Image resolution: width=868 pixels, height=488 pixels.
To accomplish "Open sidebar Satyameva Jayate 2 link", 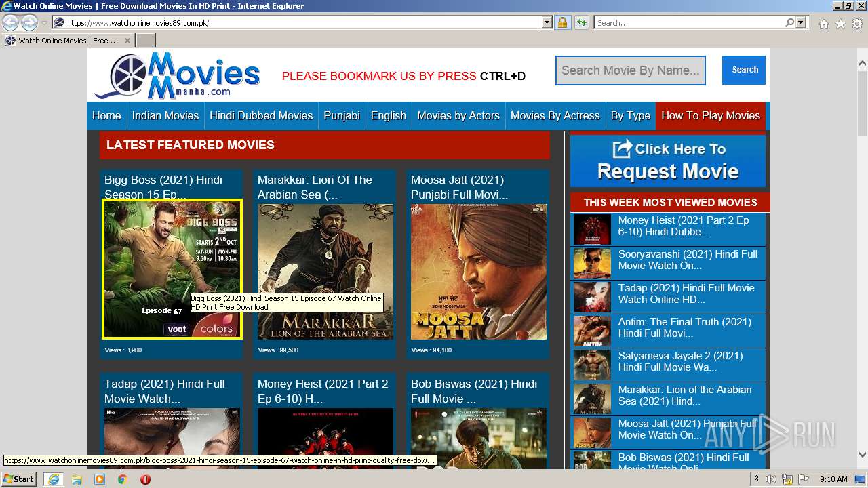I will point(680,361).
